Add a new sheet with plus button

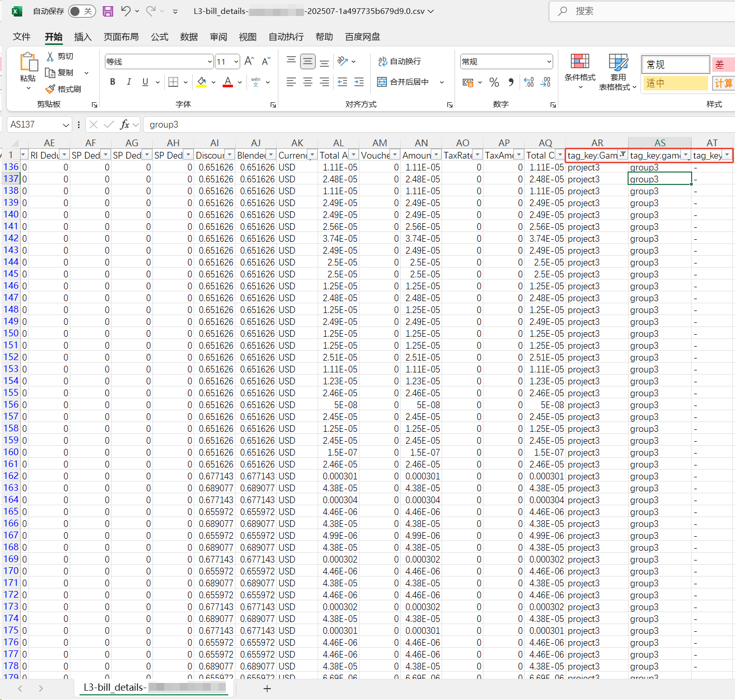point(267,688)
